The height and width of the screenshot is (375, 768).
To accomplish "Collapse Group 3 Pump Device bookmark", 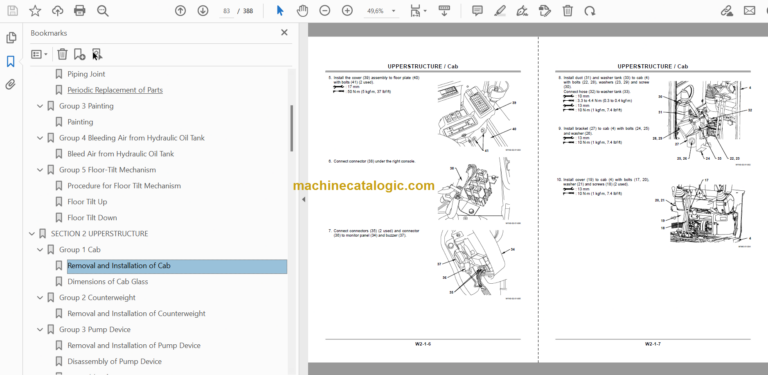I will coord(40,329).
